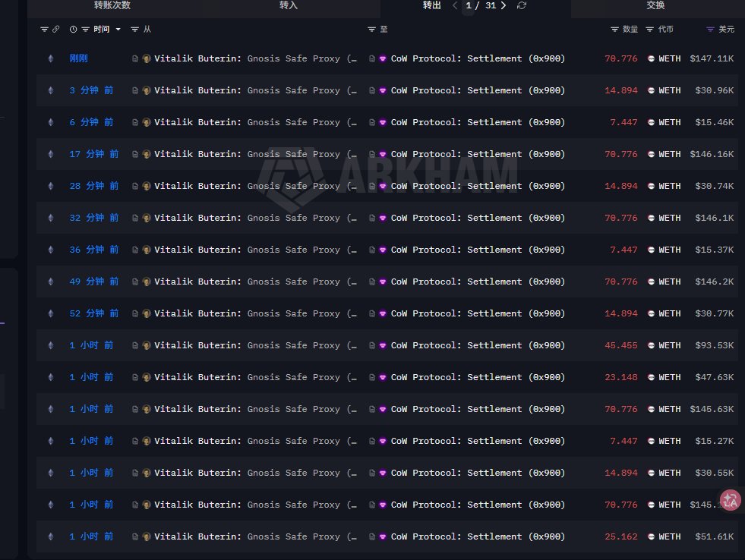745x560 pixels.
Task: Open CoW Protocol Settlement in the 6 分钟 前 row
Action: point(478,122)
